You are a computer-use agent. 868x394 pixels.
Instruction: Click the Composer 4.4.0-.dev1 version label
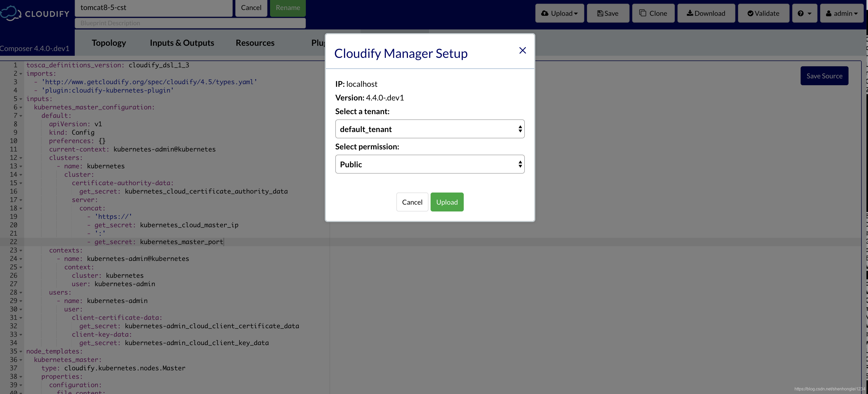coord(35,48)
